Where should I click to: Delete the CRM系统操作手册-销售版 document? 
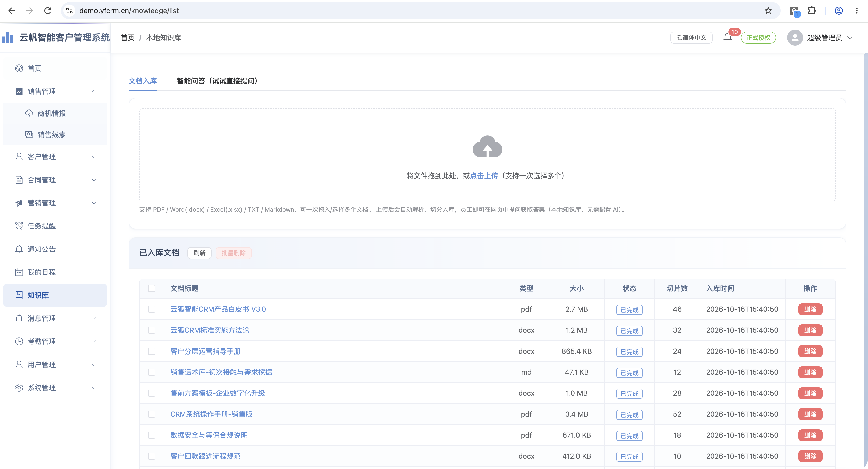pyautogui.click(x=810, y=414)
